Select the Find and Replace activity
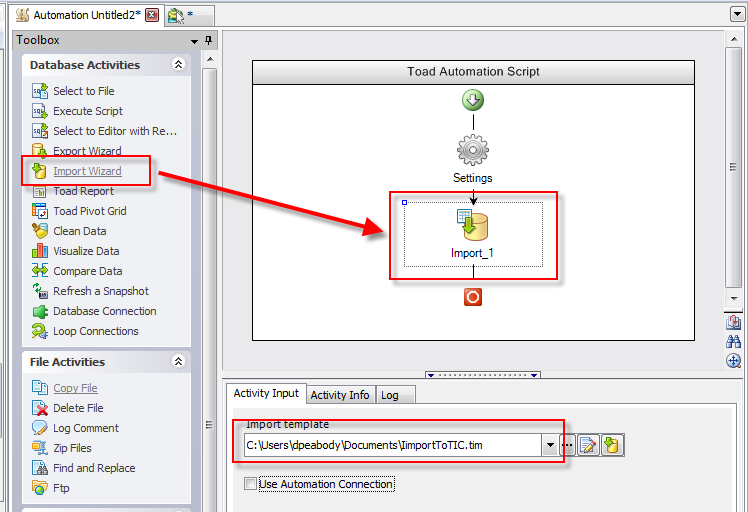 click(83, 468)
